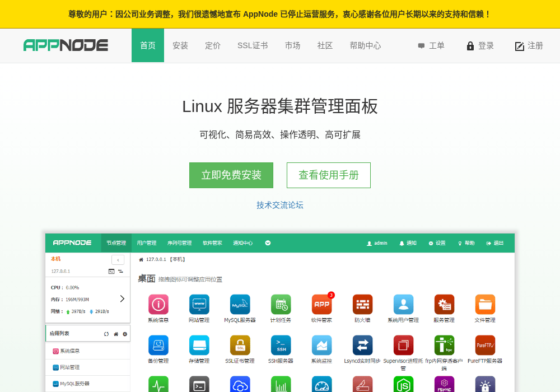This screenshot has height=392, width=560.
Task: Collapse the sidebar with the chevron button
Action: point(118,260)
